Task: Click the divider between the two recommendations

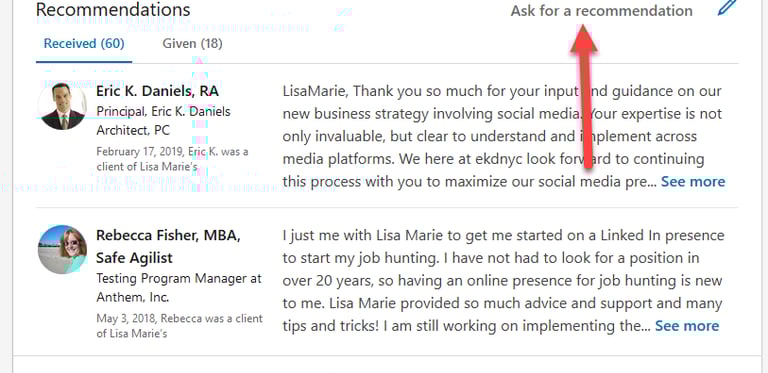Action: click(387, 207)
